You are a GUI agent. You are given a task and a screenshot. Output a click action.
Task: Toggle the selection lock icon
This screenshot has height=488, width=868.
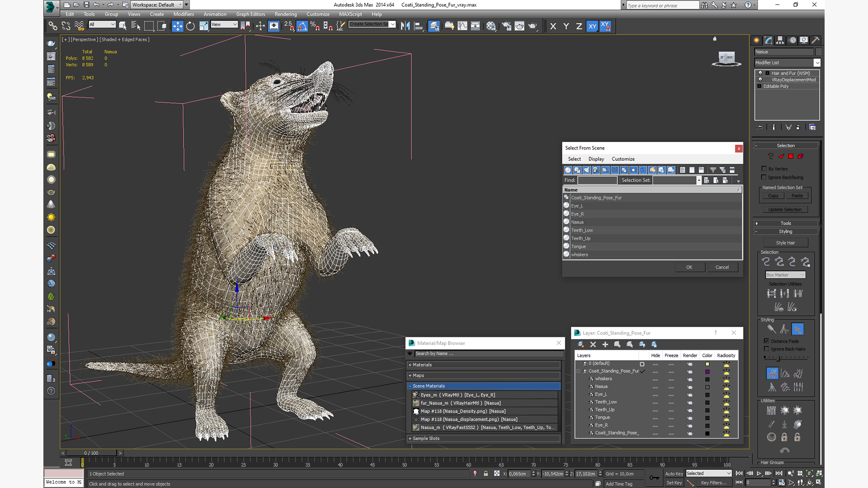tap(486, 474)
